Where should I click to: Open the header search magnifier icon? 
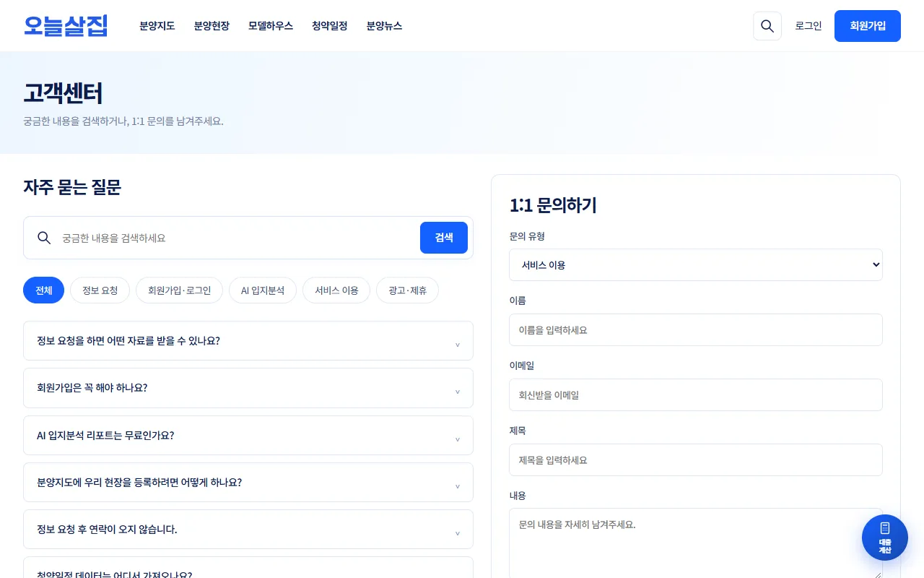pyautogui.click(x=767, y=26)
